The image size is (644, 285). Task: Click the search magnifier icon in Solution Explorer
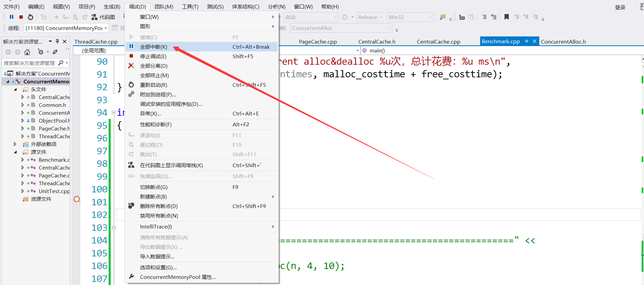point(61,63)
